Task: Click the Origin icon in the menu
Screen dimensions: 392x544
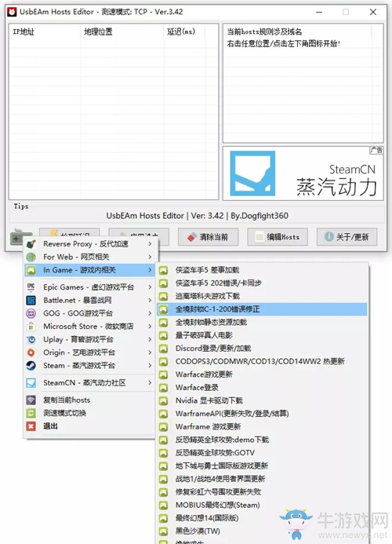Action: tap(31, 352)
